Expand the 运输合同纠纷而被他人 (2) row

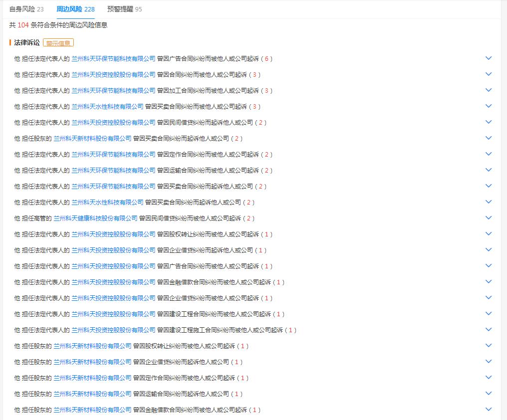coord(489,170)
